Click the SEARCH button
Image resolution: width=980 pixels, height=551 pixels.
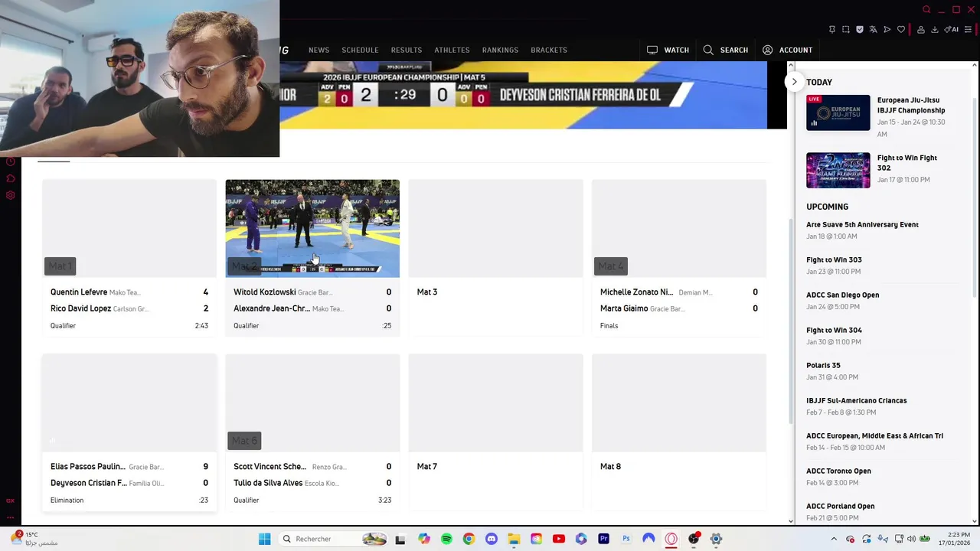(726, 50)
